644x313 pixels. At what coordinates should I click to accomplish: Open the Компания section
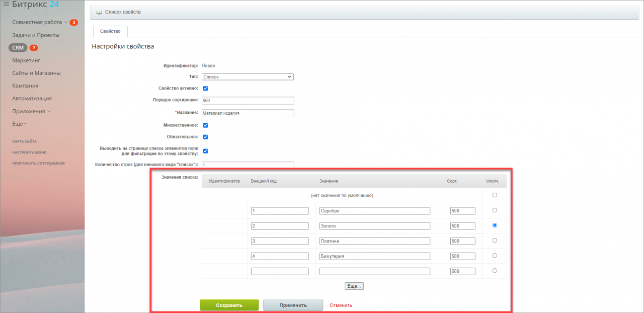pyautogui.click(x=25, y=86)
